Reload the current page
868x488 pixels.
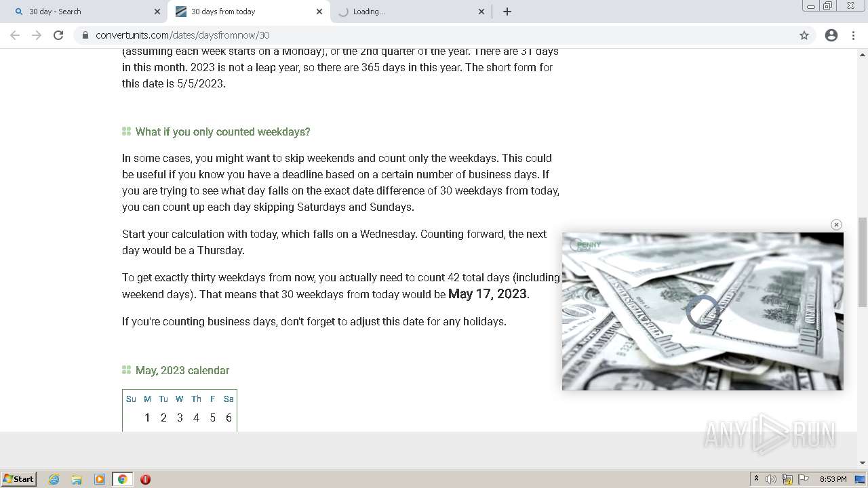point(58,35)
